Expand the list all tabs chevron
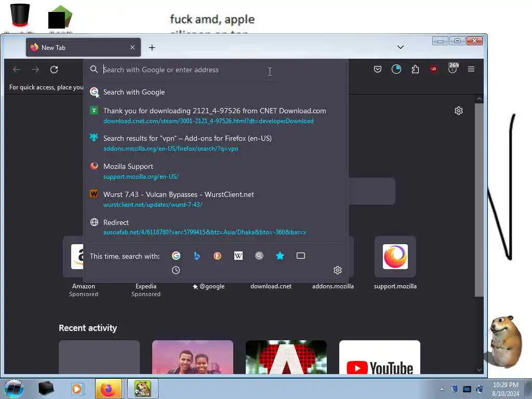 [x=401, y=47]
